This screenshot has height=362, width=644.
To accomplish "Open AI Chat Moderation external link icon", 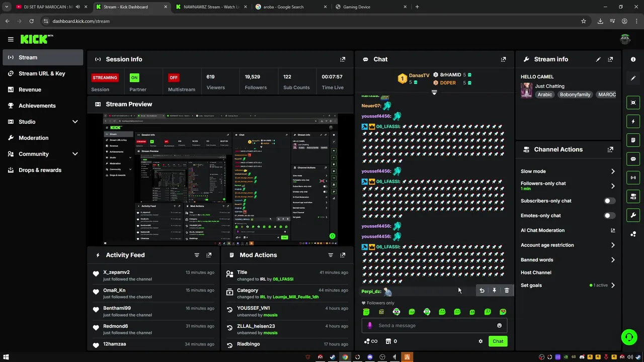I will [x=613, y=230].
